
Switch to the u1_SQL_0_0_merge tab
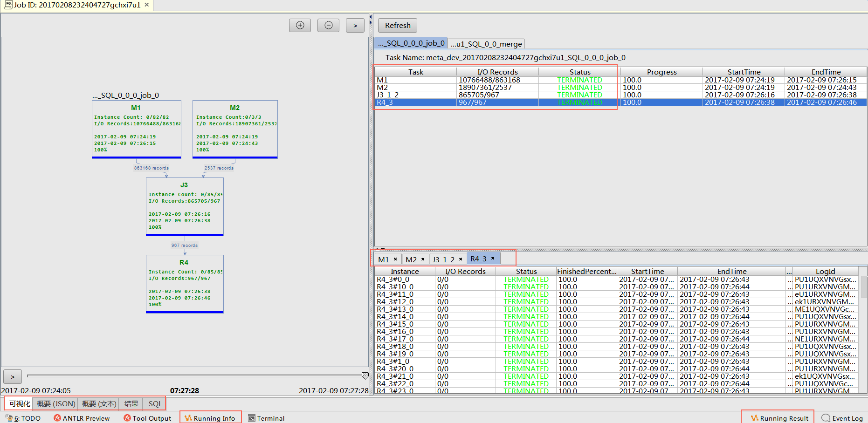486,44
